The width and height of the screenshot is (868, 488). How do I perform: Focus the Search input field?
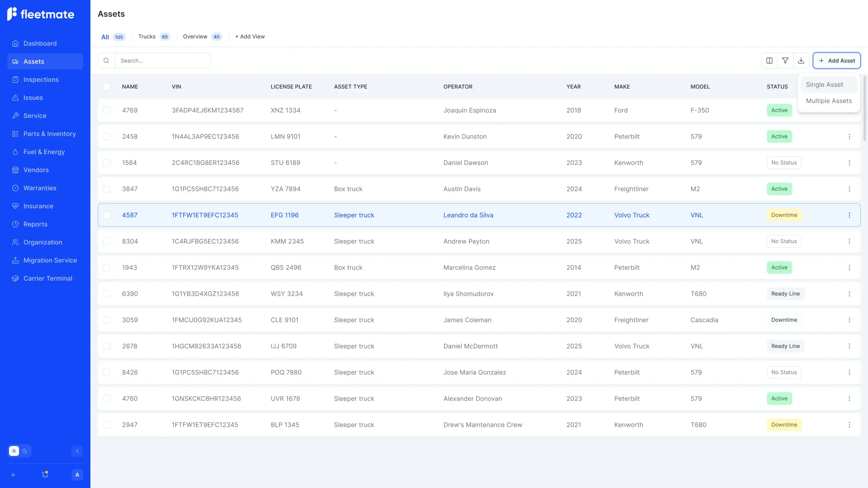coord(163,61)
